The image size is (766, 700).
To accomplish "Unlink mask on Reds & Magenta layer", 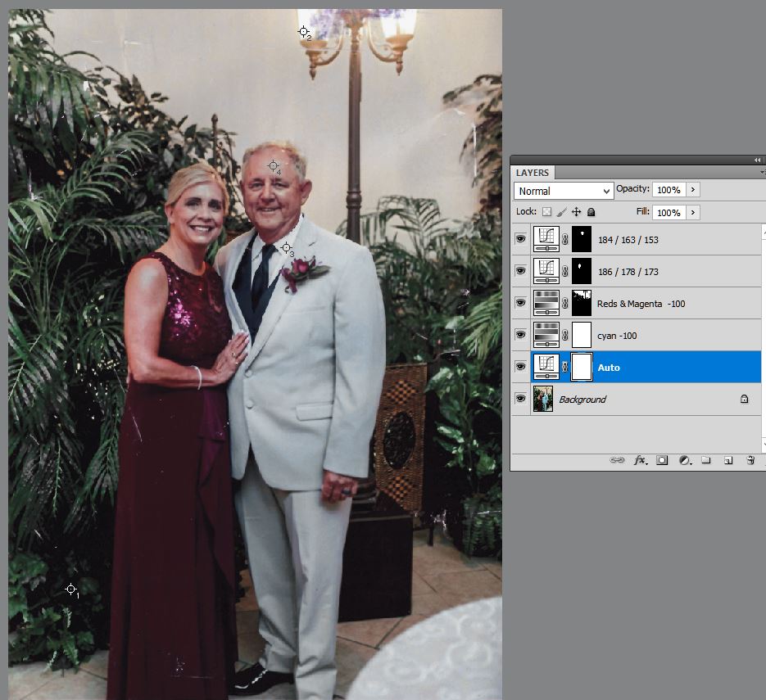I will [565, 303].
